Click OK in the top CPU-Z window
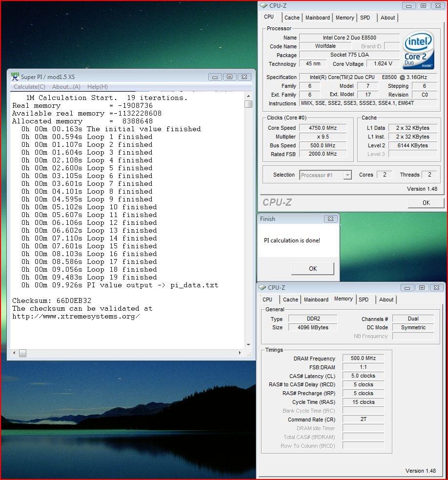Viewport: 448px width, 480px height. (426, 202)
